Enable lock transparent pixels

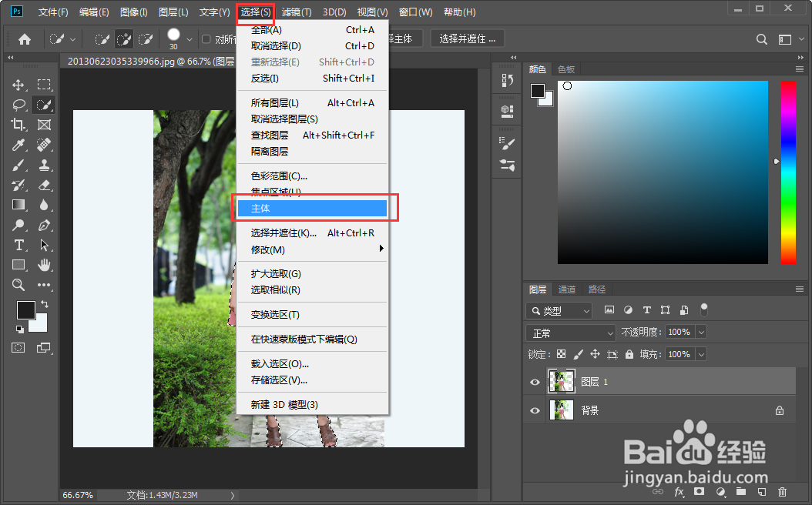pyautogui.click(x=560, y=353)
